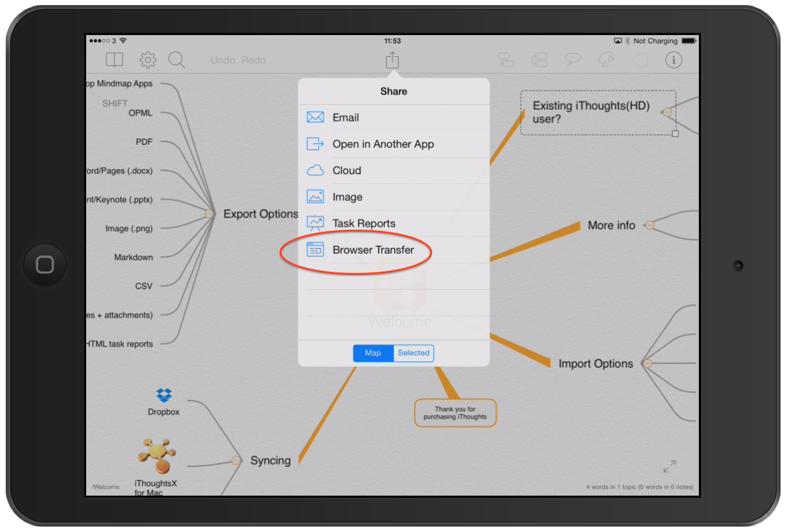Tap the fullscreen arrows icon
This screenshot has width=785, height=532.
click(x=669, y=466)
